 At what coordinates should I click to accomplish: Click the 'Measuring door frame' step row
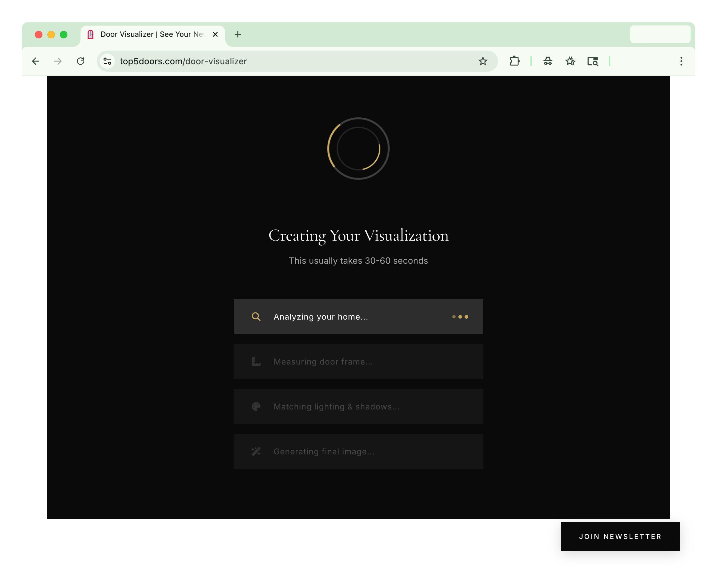coord(358,361)
